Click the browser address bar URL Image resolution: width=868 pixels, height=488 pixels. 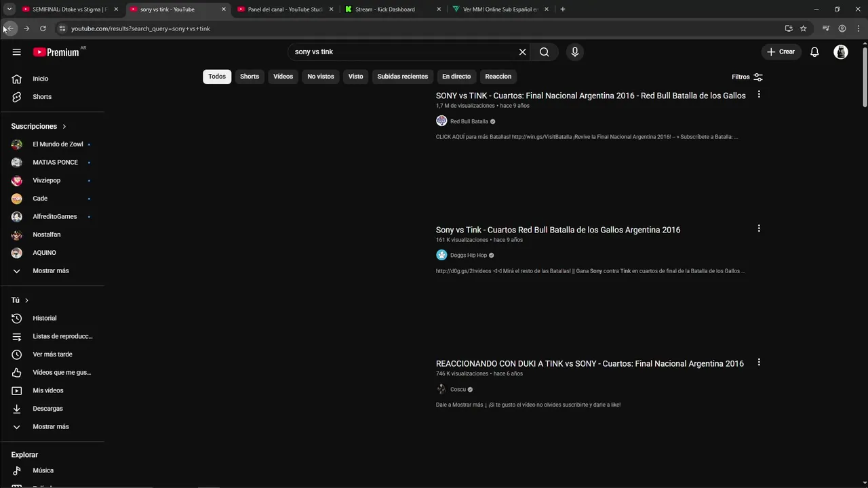[140, 28]
